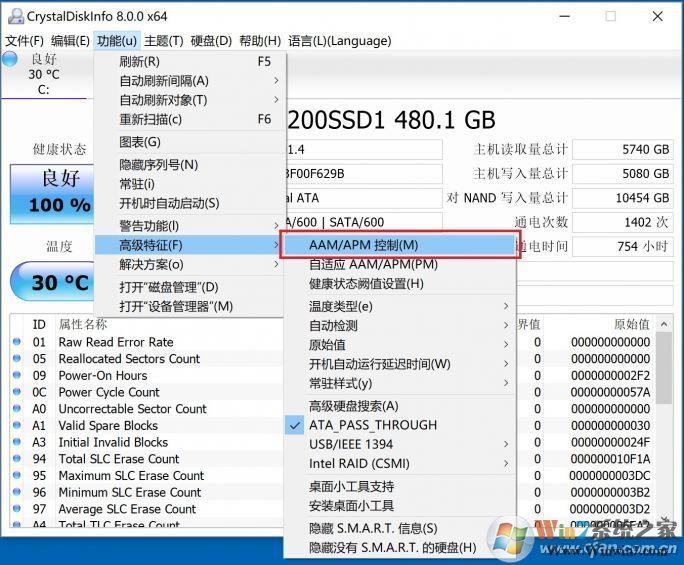
Task: Select drive C: tab showing 良好 30 °C
Action: [x=44, y=74]
